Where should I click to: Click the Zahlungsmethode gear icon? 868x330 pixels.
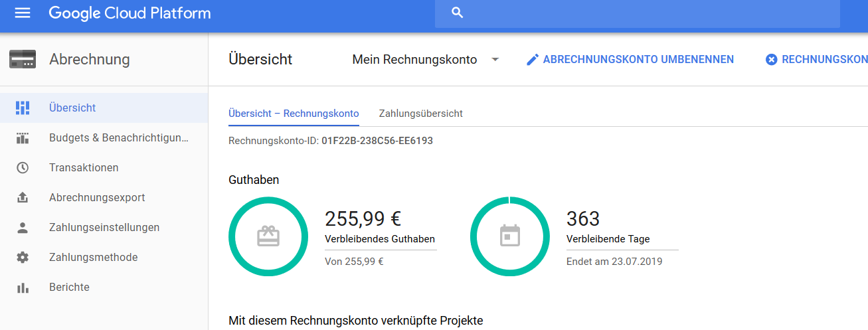pos(23,258)
